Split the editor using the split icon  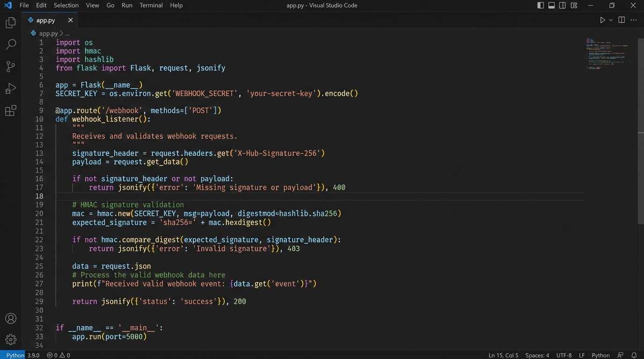click(x=621, y=20)
